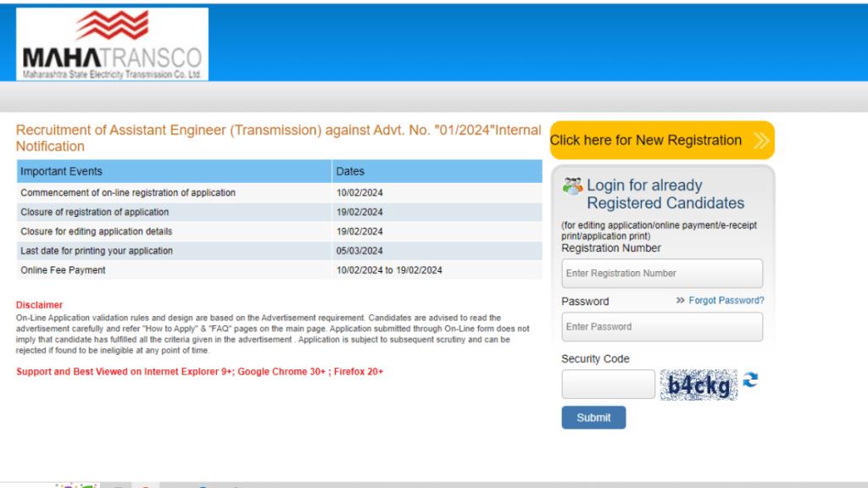
Task: Click the b4ckg captcha image
Action: [x=698, y=385]
